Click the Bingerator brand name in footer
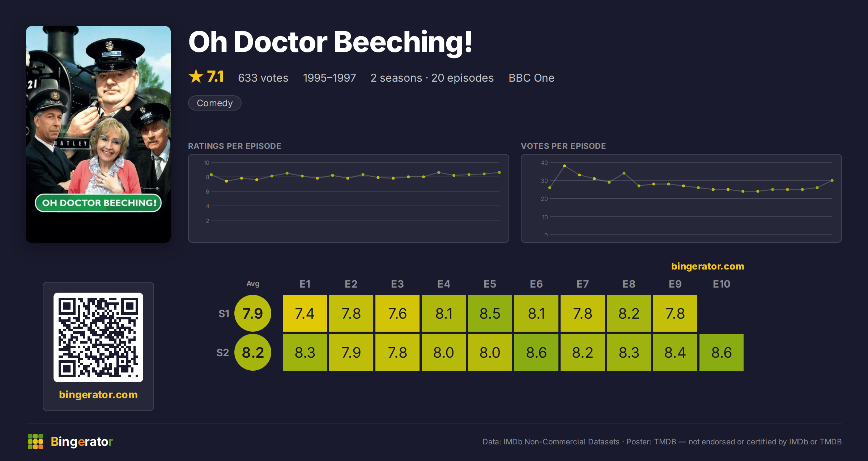 pyautogui.click(x=82, y=441)
